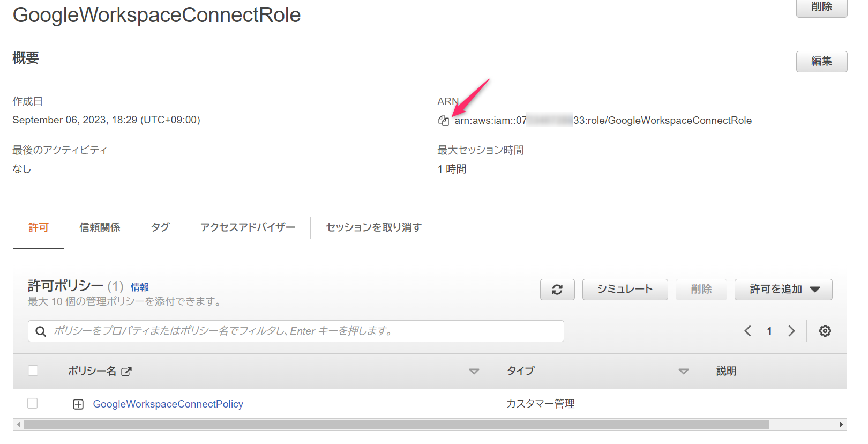Open GoogleWorkspaceConnectPolicy policy link
This screenshot has height=444, width=868.
(x=168, y=404)
